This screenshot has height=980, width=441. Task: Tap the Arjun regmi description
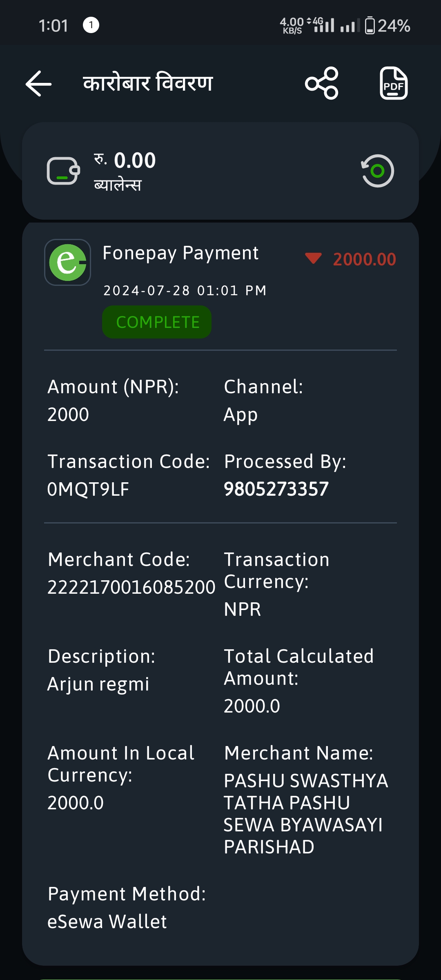coord(98,684)
